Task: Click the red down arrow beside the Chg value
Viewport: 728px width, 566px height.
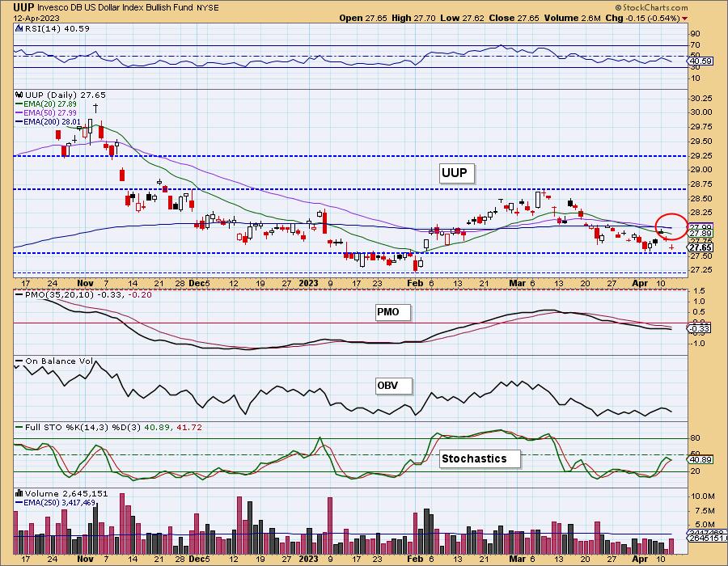Action: pyautogui.click(x=685, y=19)
